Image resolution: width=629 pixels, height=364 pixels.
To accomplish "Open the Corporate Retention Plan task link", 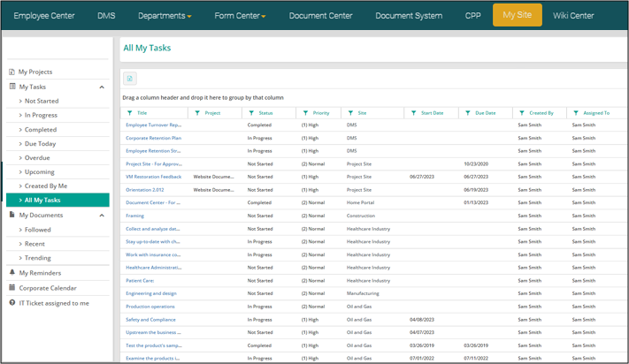I will pyautogui.click(x=153, y=138).
